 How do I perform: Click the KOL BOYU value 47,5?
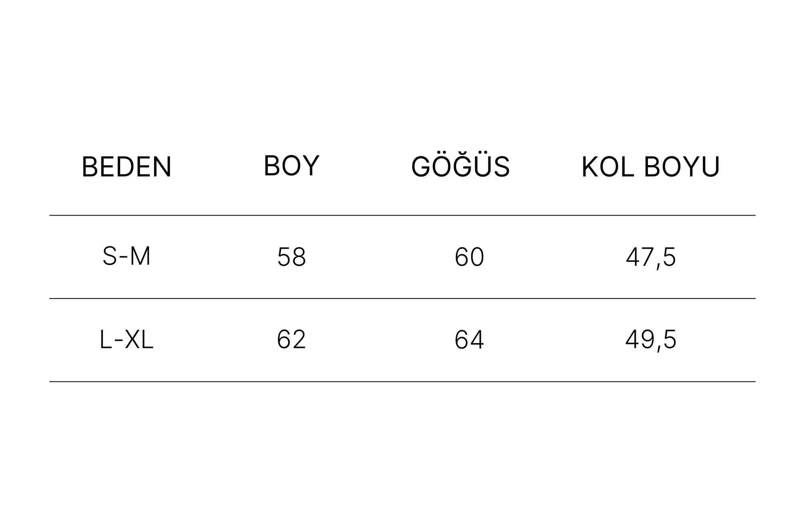650,257
